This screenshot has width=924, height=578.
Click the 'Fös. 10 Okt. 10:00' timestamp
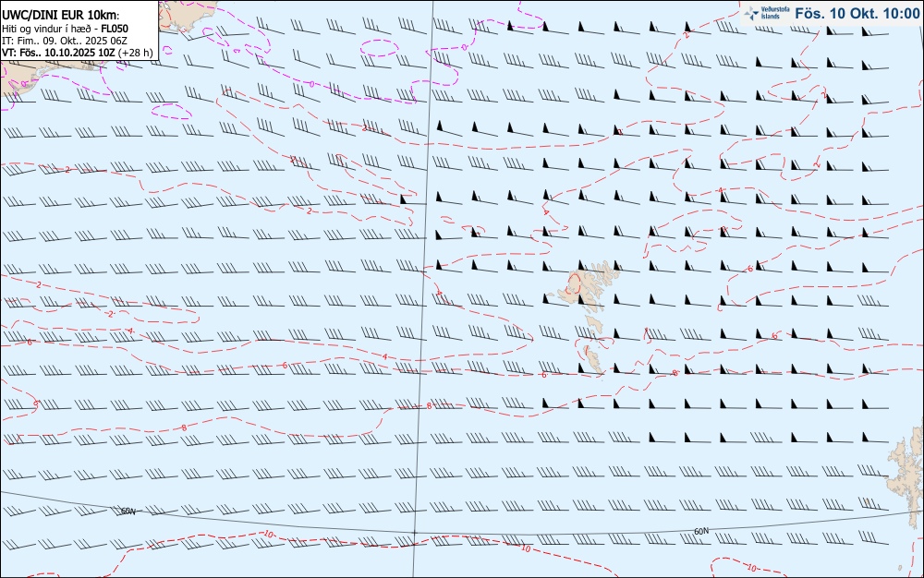(x=857, y=13)
